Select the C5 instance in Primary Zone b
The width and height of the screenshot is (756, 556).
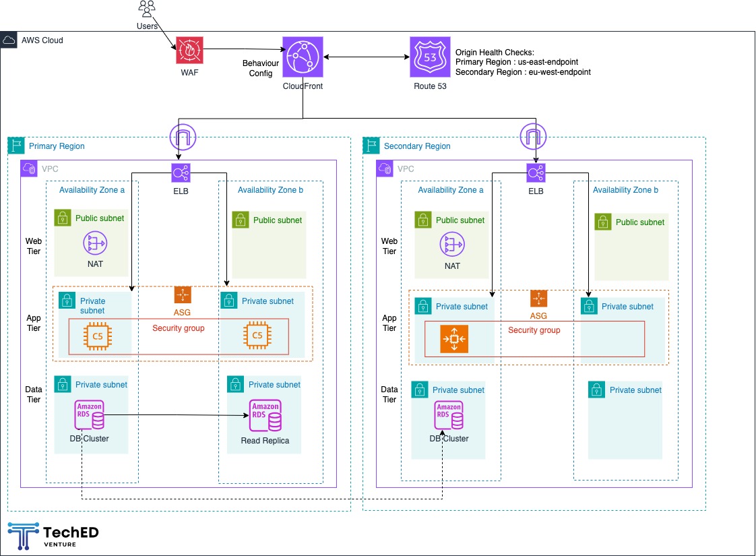257,335
